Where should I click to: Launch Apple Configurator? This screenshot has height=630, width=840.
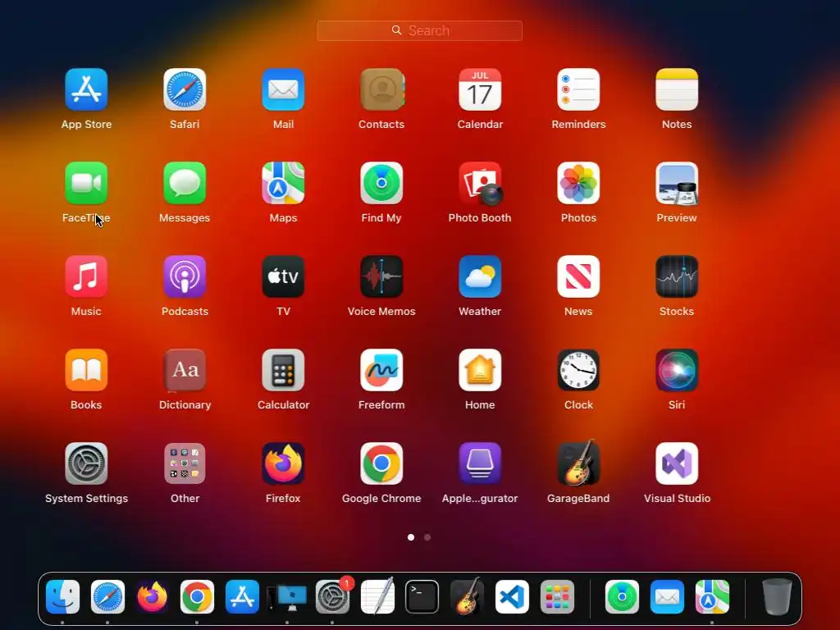(x=480, y=464)
